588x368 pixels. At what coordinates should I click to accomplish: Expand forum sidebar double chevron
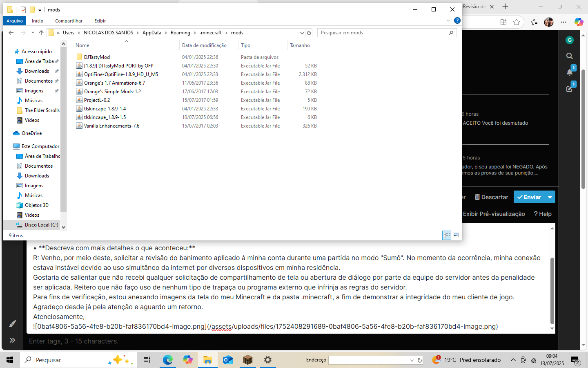pos(12,340)
